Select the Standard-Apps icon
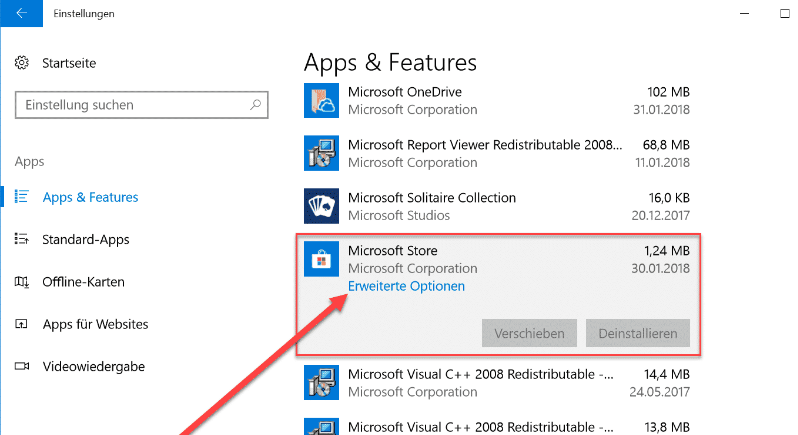The width and height of the screenshot is (798, 435). click(21, 239)
